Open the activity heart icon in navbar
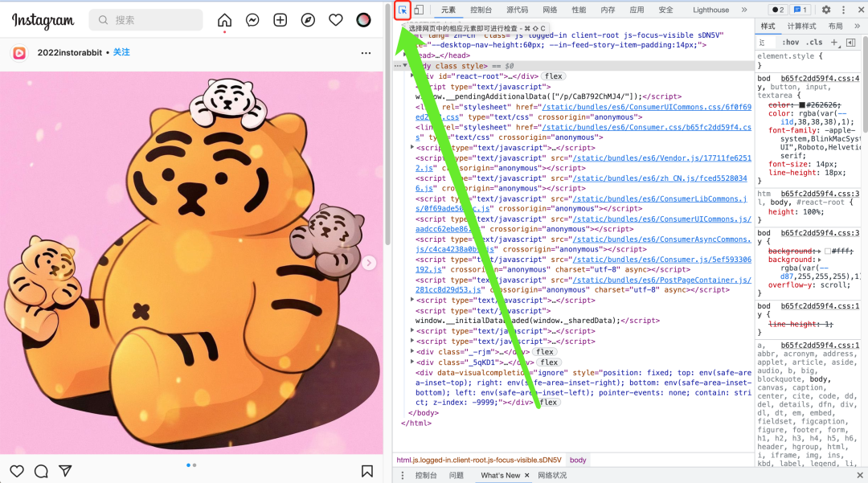The width and height of the screenshot is (868, 483). (x=336, y=20)
